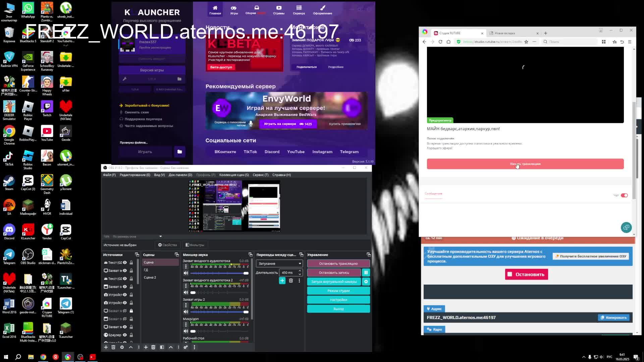Add a new scene transition
Image resolution: width=644 pixels, height=362 pixels.
tap(282, 281)
